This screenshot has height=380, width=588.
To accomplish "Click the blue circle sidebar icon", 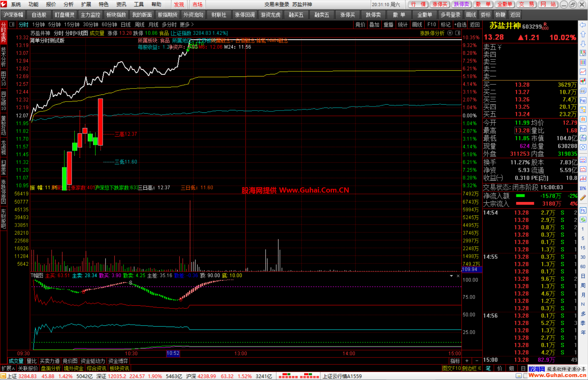I will [583, 147].
